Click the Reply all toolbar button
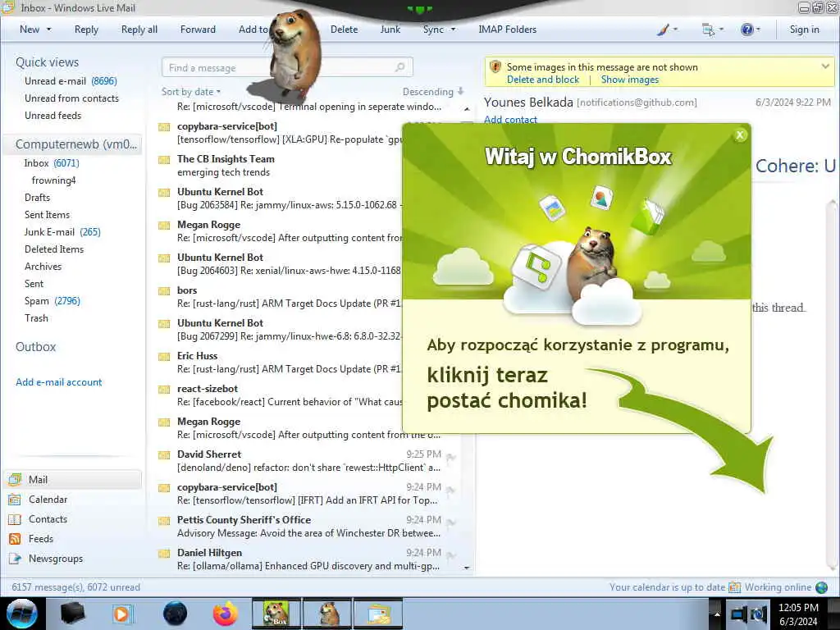Image resolution: width=840 pixels, height=630 pixels. click(x=139, y=30)
